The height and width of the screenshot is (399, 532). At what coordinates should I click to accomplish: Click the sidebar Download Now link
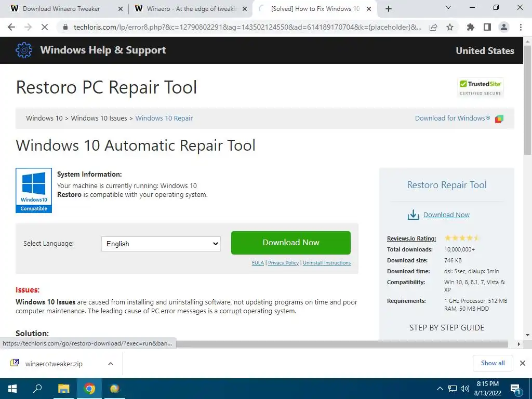coord(446,215)
